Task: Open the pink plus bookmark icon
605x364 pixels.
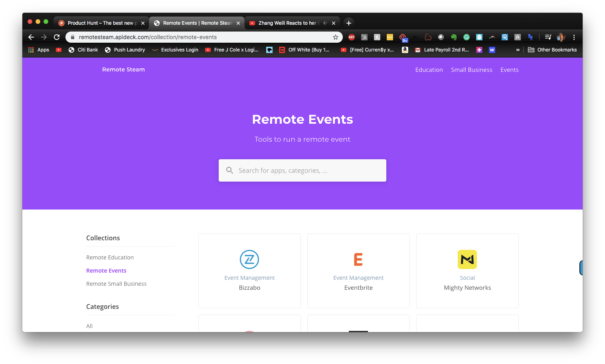Action: pos(479,50)
